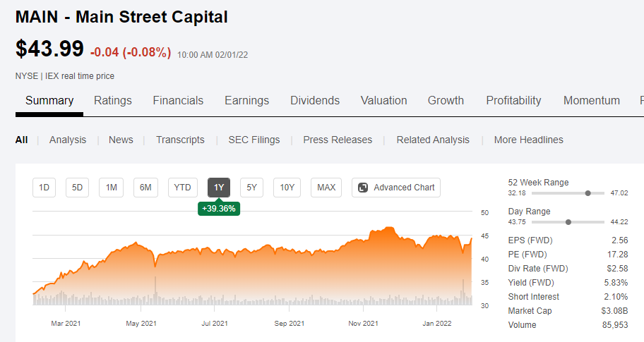
Task: Click the NYSE | IEX real time price text
Action: pos(65,76)
